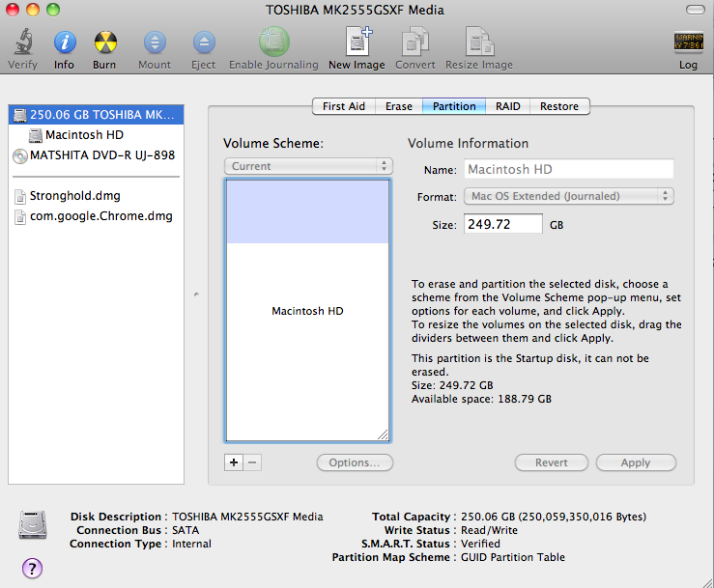Click the purple help question mark
Image resolution: width=714 pixels, height=588 pixels.
pyautogui.click(x=32, y=568)
